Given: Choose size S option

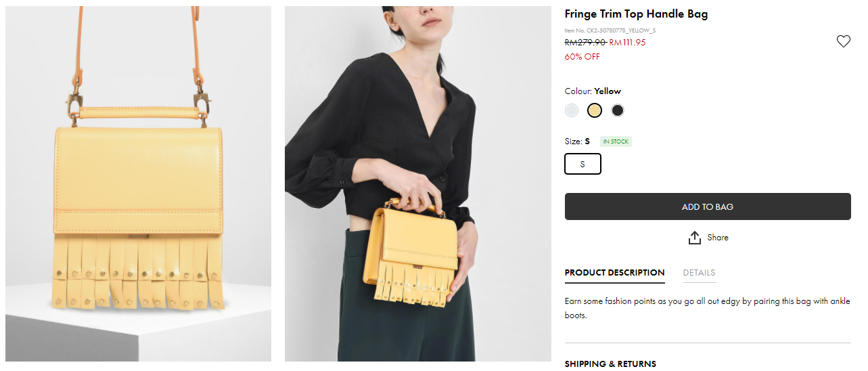Looking at the screenshot, I should pos(583,164).
